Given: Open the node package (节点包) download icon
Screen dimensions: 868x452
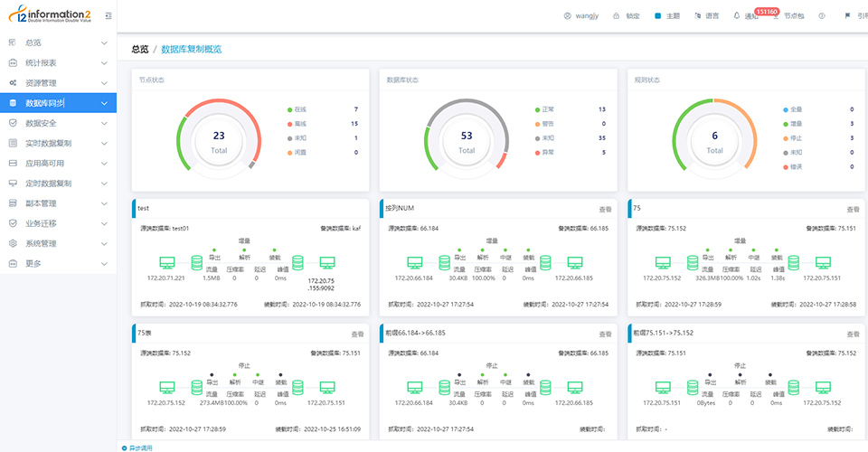Looking at the screenshot, I should click(777, 16).
